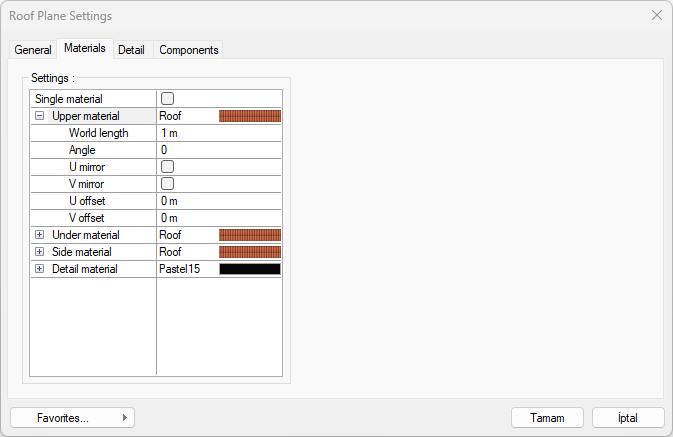The height and width of the screenshot is (437, 673).
Task: Switch to the Components tab
Action: pyautogui.click(x=189, y=50)
